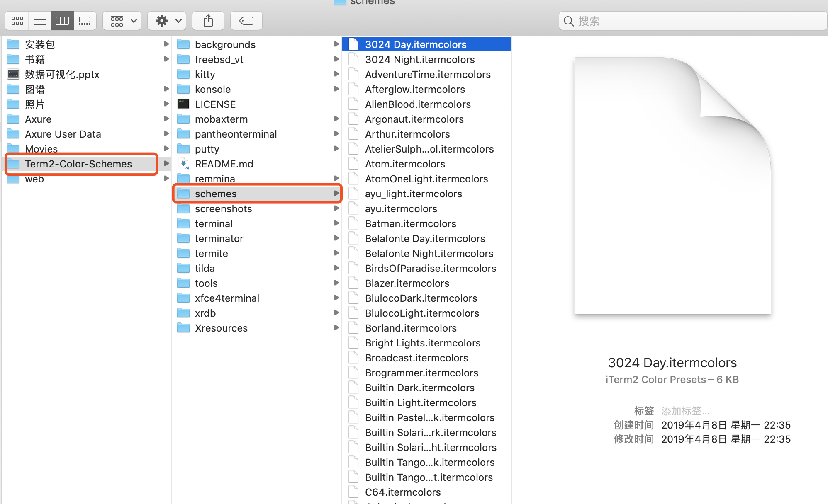Open the LICENSE file

pyautogui.click(x=215, y=104)
